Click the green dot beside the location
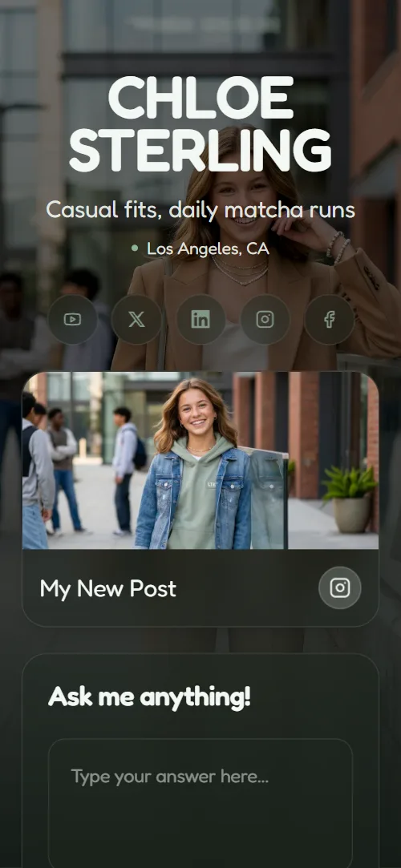This screenshot has width=401, height=868. coord(135,248)
